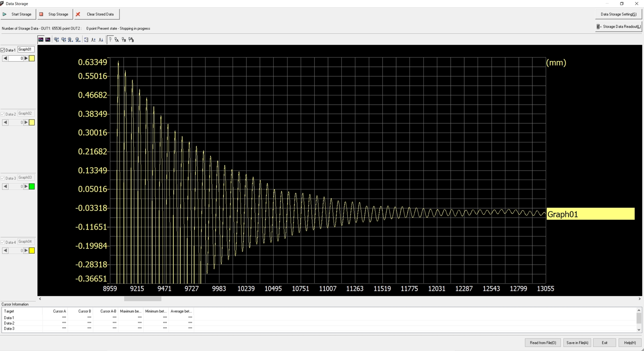This screenshot has height=351, width=644.
Task: Toggle the Data-2 checkbox
Action: [x=3, y=114]
